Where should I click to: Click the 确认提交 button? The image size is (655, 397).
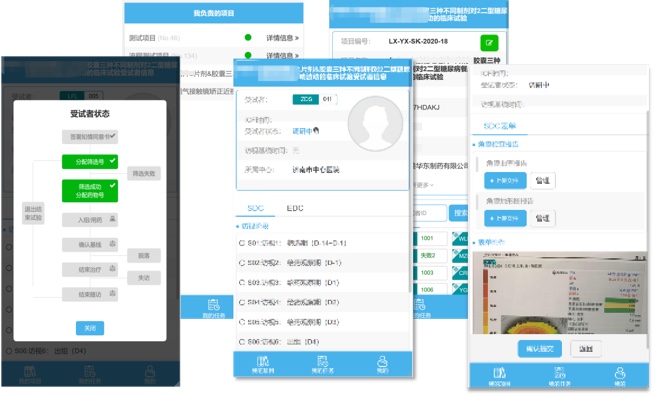540,349
